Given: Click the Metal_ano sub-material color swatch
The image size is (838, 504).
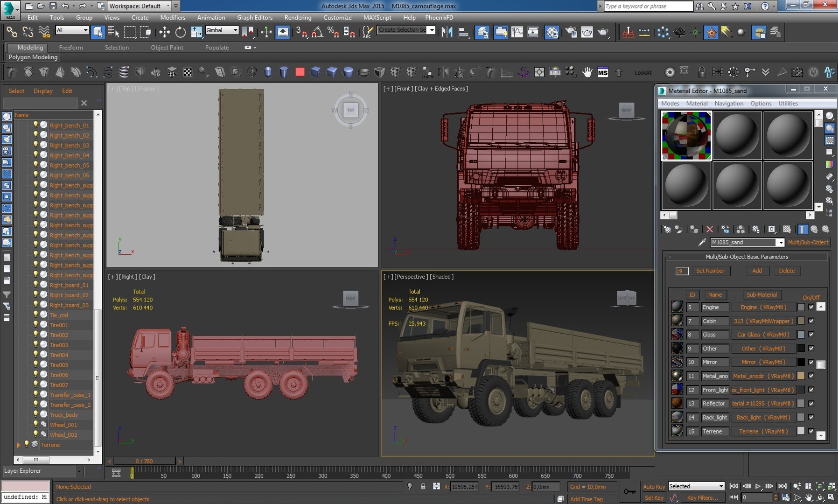Looking at the screenshot, I should tap(801, 376).
